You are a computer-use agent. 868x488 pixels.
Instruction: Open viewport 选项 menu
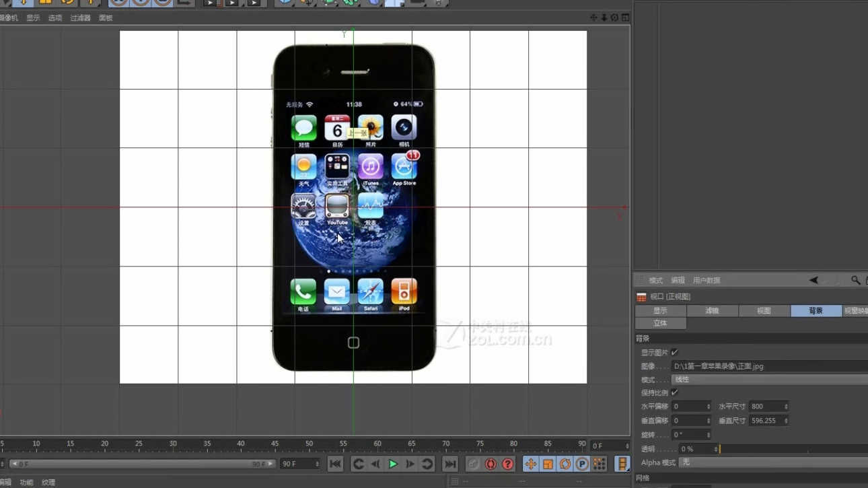(55, 18)
